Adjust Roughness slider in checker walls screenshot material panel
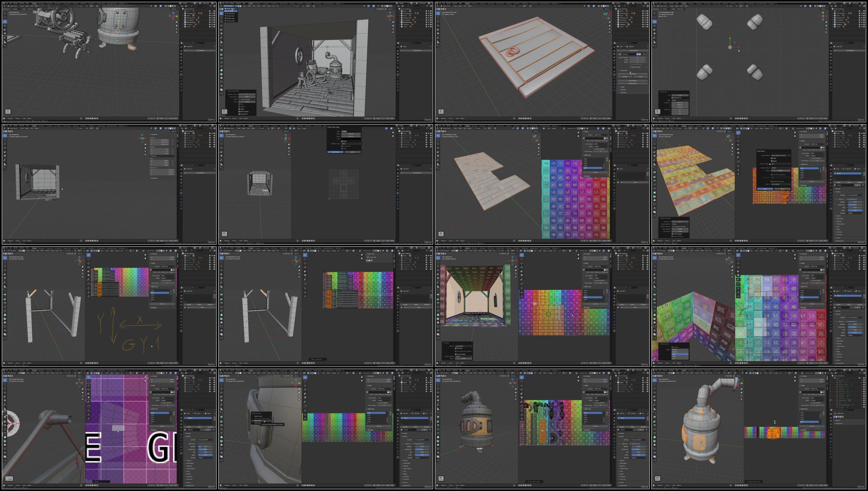The height and width of the screenshot is (491, 868). (x=855, y=327)
